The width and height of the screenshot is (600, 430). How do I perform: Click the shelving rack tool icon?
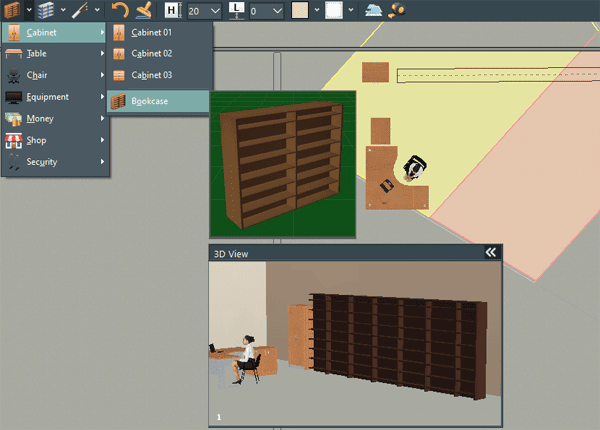[45, 10]
